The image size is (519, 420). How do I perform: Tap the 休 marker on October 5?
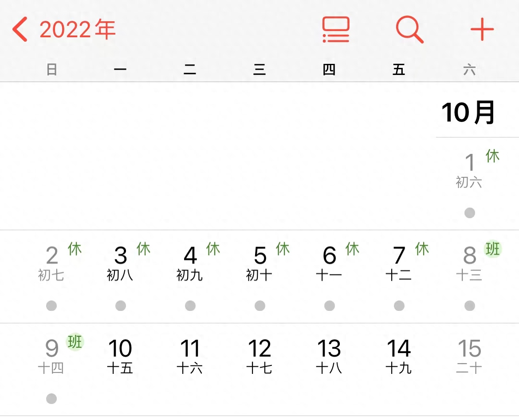(283, 249)
